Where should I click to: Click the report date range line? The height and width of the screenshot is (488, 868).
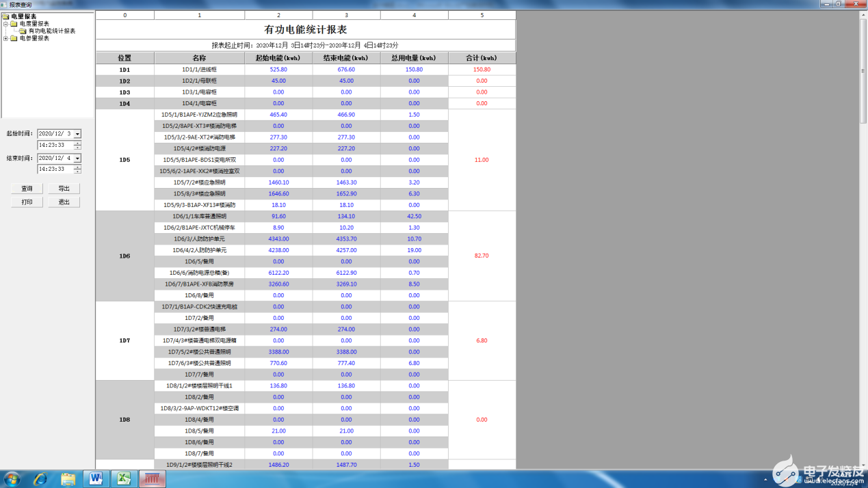pyautogui.click(x=306, y=45)
